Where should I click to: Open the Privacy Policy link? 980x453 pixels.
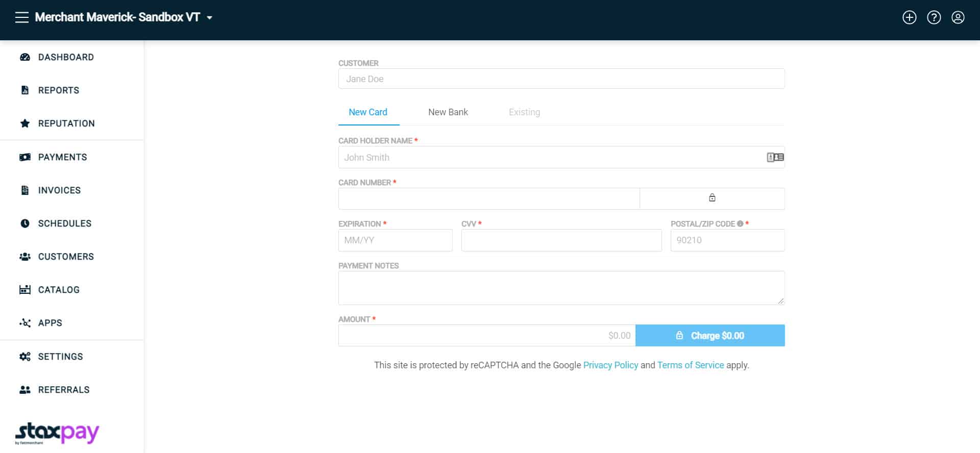point(610,365)
